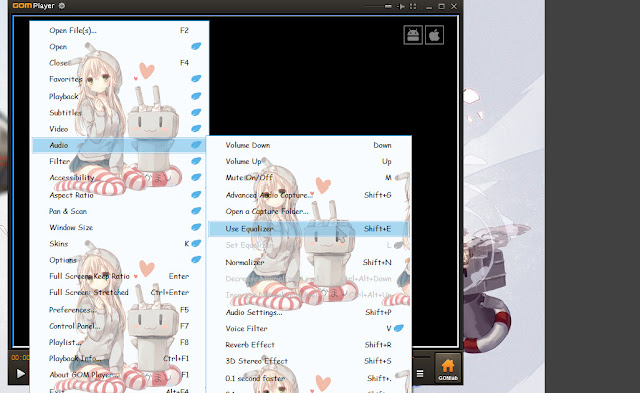The width and height of the screenshot is (640, 393).
Task: Expand the Pan & Scan submenu arrow
Action: (x=196, y=211)
